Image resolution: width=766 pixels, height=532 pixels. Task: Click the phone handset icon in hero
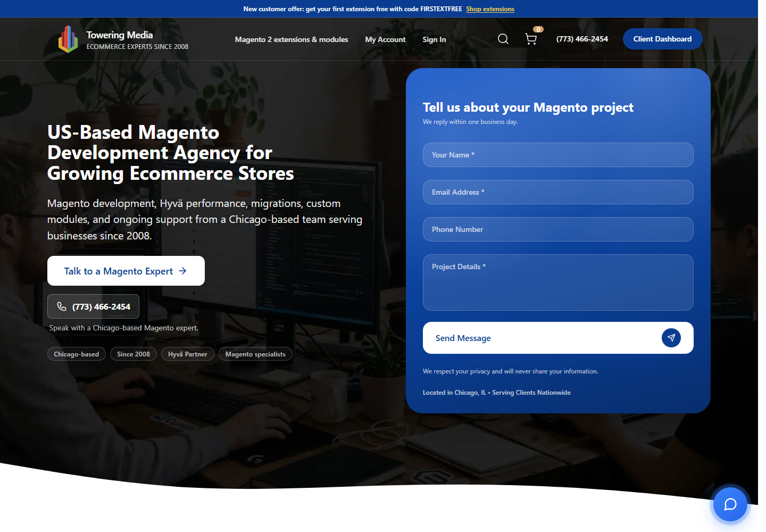pyautogui.click(x=62, y=306)
